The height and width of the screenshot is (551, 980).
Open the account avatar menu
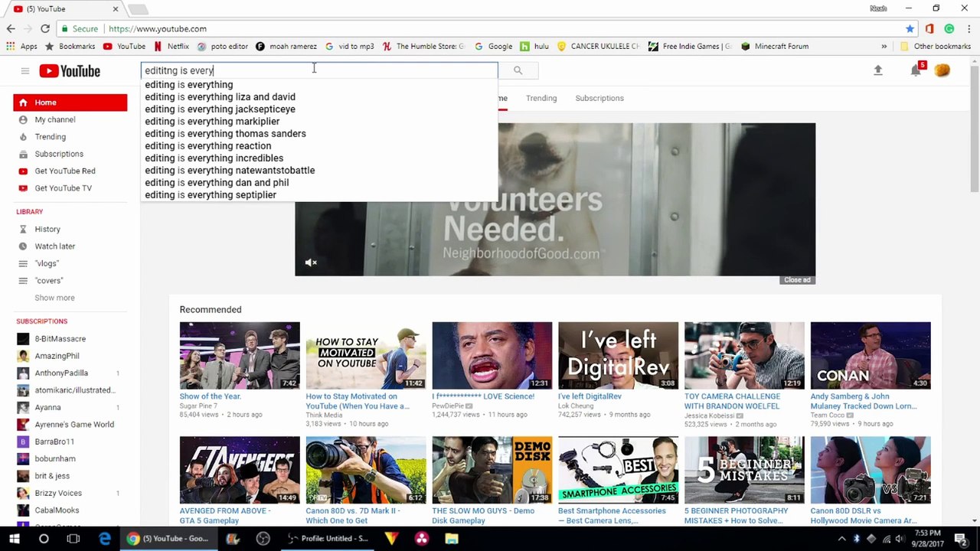tap(942, 70)
